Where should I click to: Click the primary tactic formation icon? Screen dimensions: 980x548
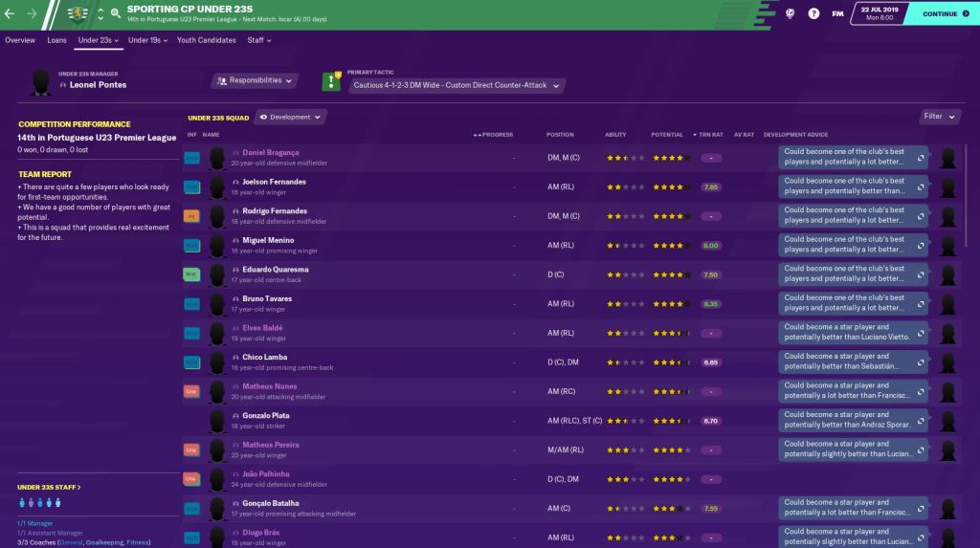coord(332,81)
